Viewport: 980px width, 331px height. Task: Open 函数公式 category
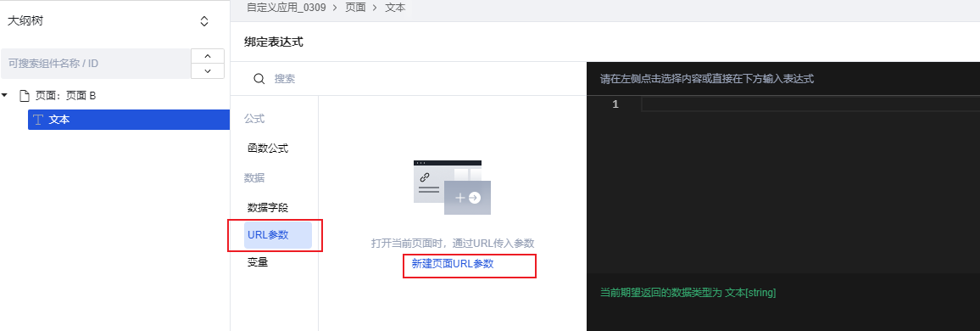[268, 149]
